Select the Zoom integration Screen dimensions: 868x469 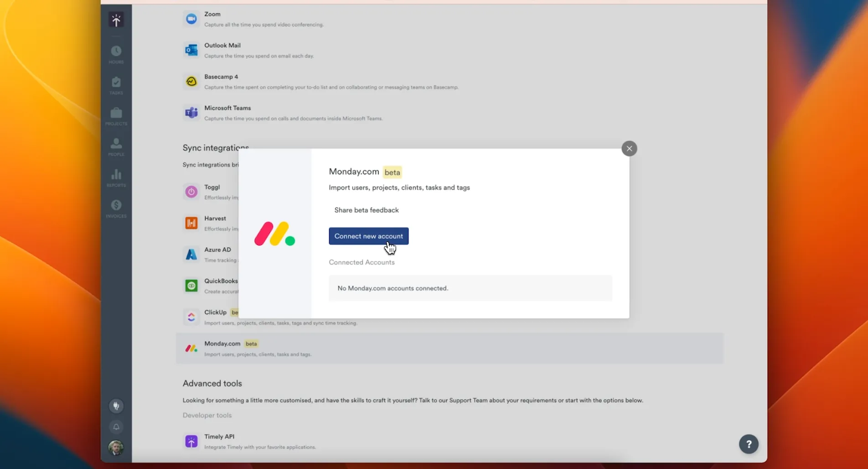click(x=212, y=19)
